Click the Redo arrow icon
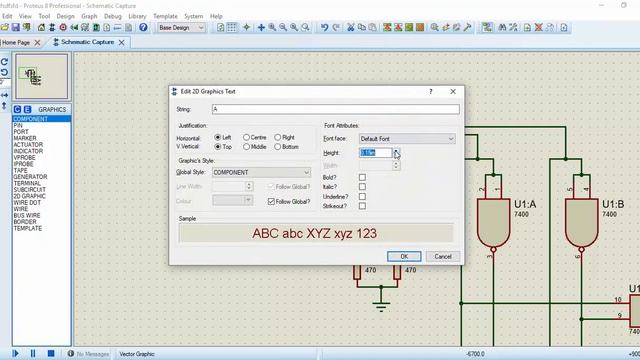 (x=336, y=27)
